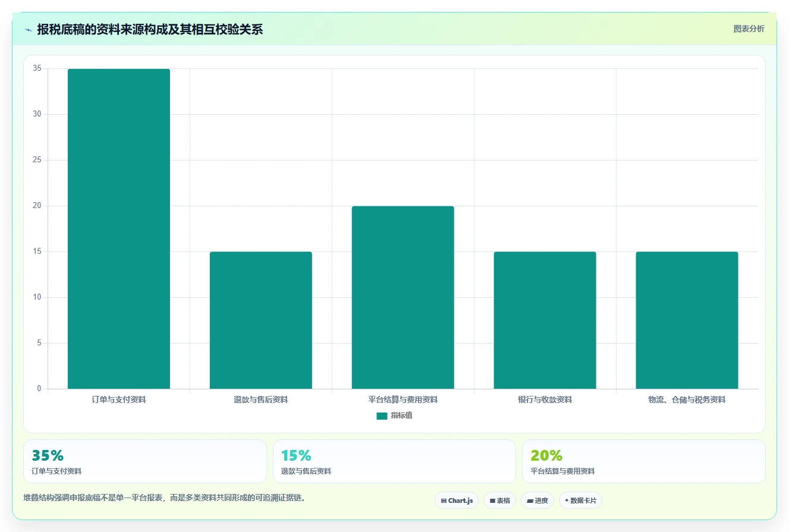This screenshot has height=532, width=789.
Task: Click the 退款与售后资料 x-axis label
Action: coord(261,400)
